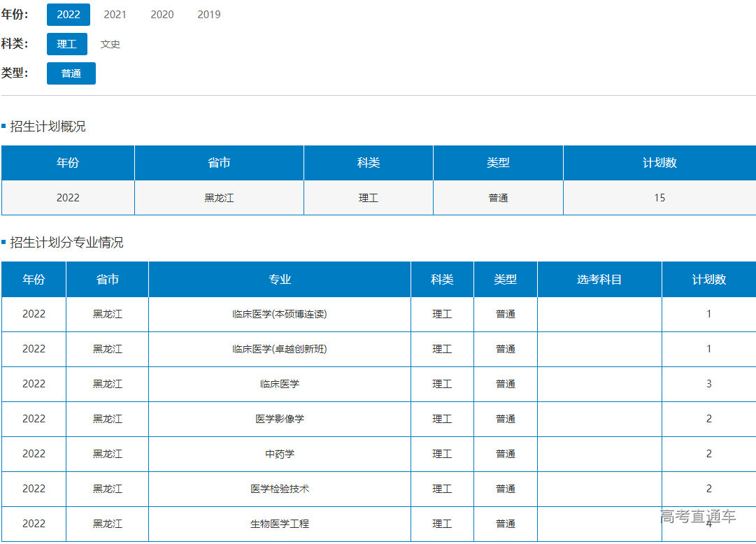The height and width of the screenshot is (544, 756).
Task: Click the 选考科目 column header
Action: tap(599, 280)
